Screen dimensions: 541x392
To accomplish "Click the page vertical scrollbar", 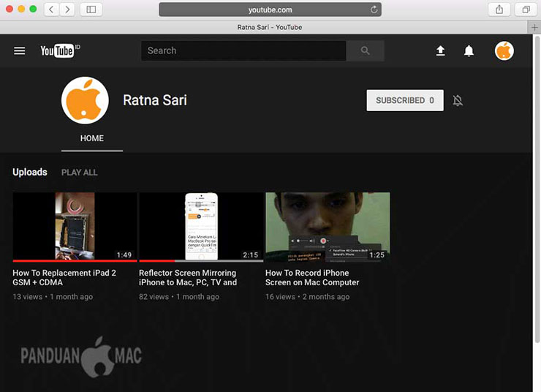I will pyautogui.click(x=537, y=189).
